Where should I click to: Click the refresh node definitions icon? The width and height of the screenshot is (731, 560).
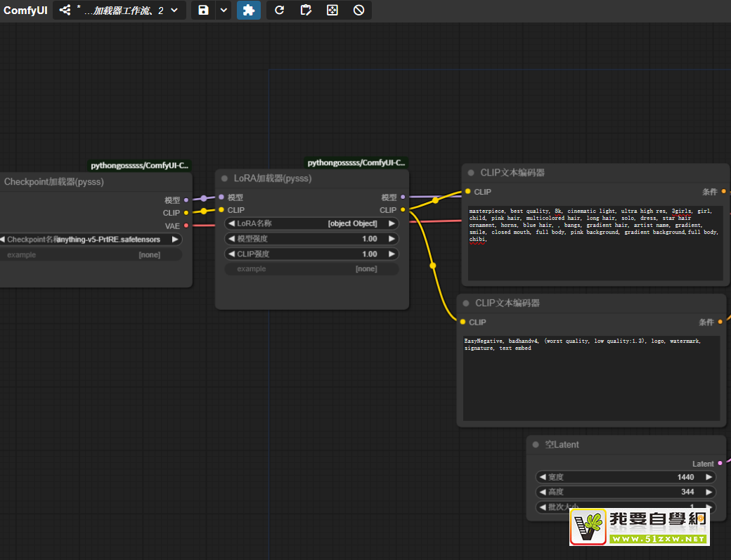(279, 10)
